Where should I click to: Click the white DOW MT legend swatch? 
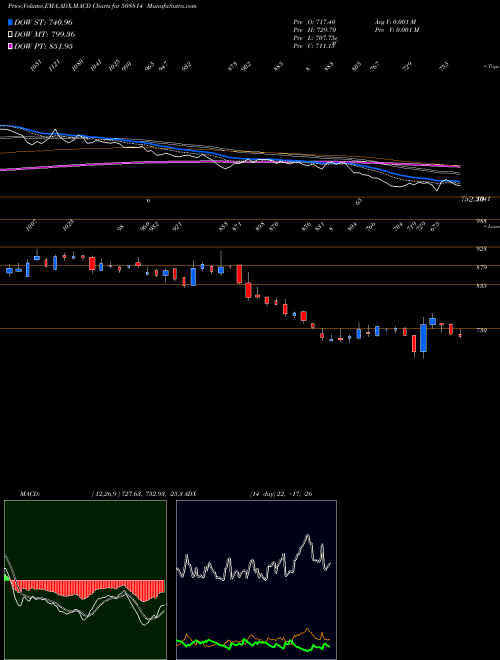11,34
